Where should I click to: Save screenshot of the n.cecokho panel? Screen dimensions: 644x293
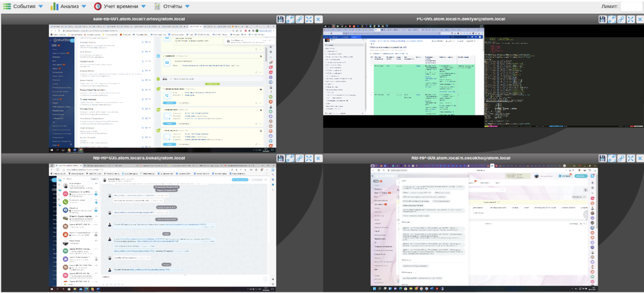(x=602, y=158)
